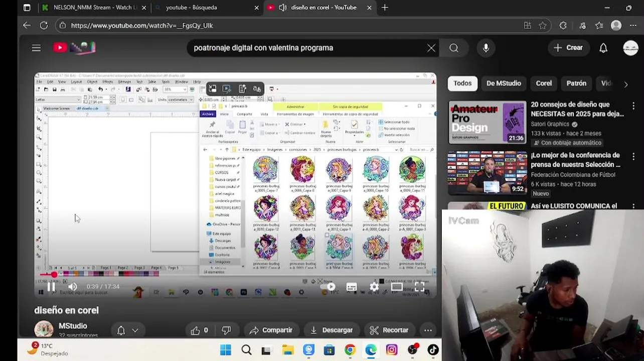Image resolution: width=644 pixels, height=361 pixels.
Task: Click the Descargar download button
Action: point(331,330)
